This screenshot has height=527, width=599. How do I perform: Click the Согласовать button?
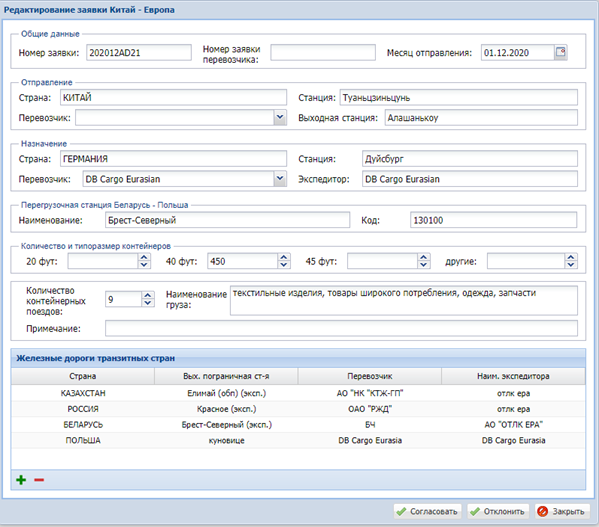(427, 511)
